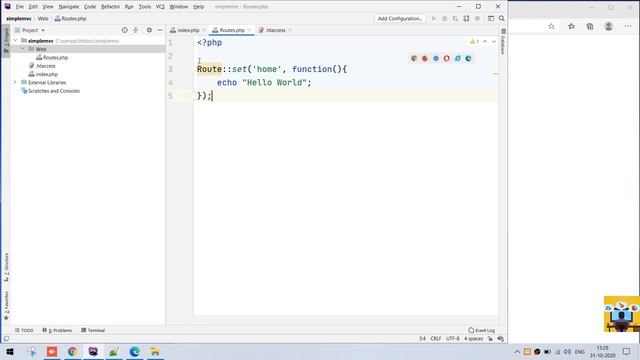
Task: Click the Locate File target icon in Project panel
Action: pyautogui.click(x=124, y=30)
